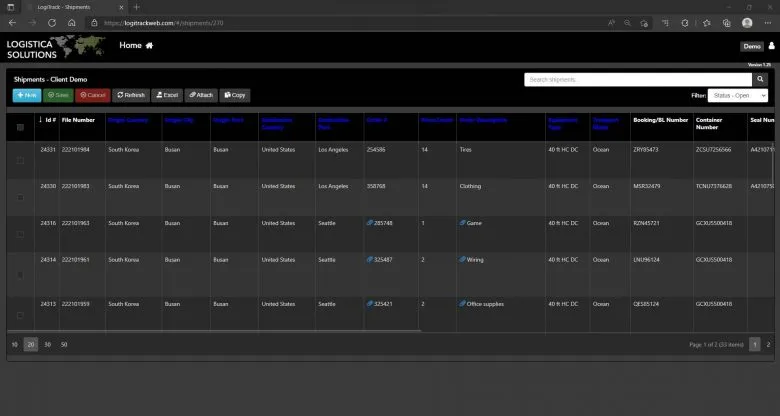This screenshot has height=416, width=780.
Task: Click the green Save button
Action: tap(58, 96)
